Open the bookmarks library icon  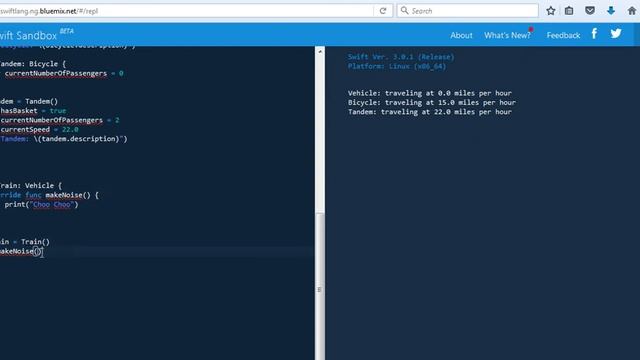(x=569, y=11)
